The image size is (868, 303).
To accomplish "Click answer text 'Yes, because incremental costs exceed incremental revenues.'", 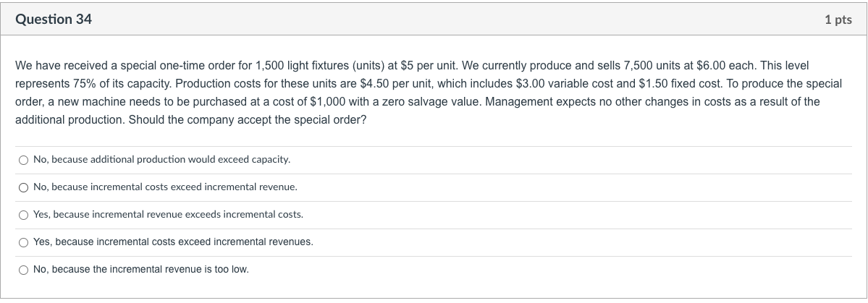I will click(x=173, y=242).
